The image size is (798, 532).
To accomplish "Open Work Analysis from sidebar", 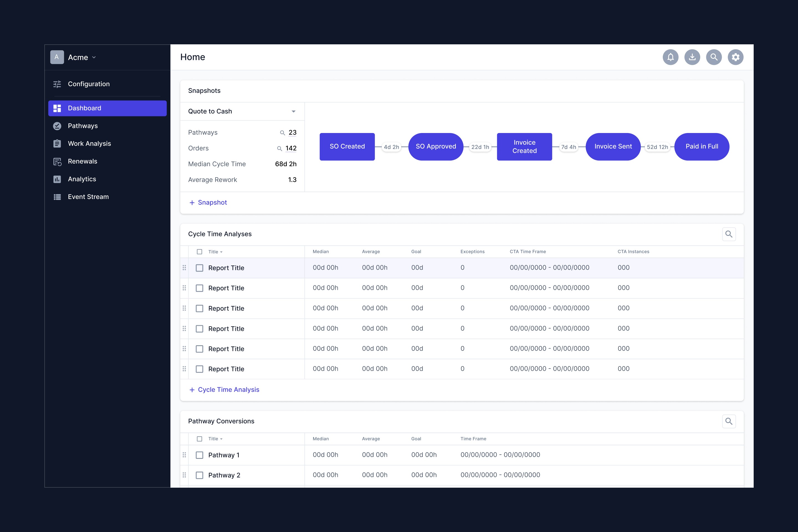I will 89,144.
